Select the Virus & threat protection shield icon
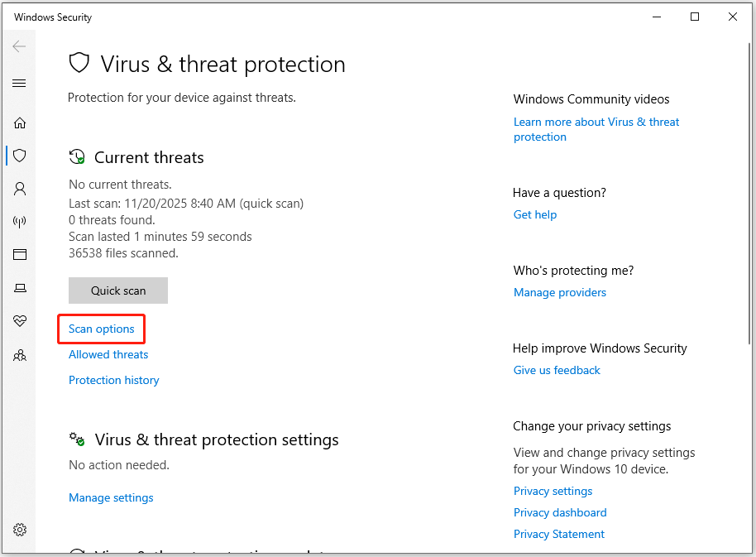The width and height of the screenshot is (756, 557). pyautogui.click(x=20, y=156)
